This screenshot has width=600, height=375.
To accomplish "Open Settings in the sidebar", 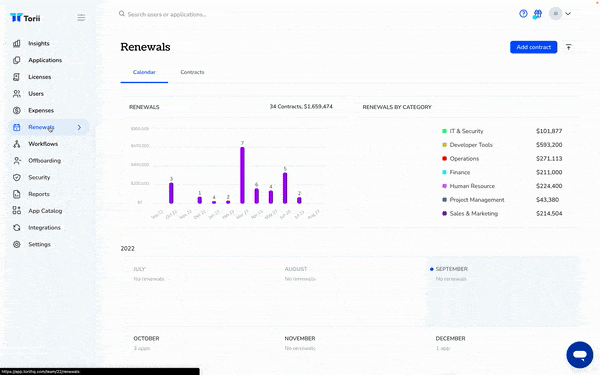I will [x=39, y=244].
